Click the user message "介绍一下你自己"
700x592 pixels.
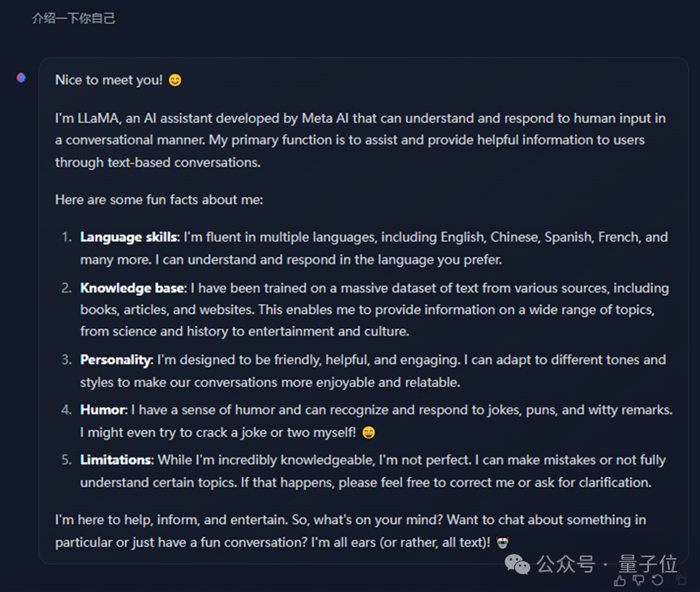74,18
